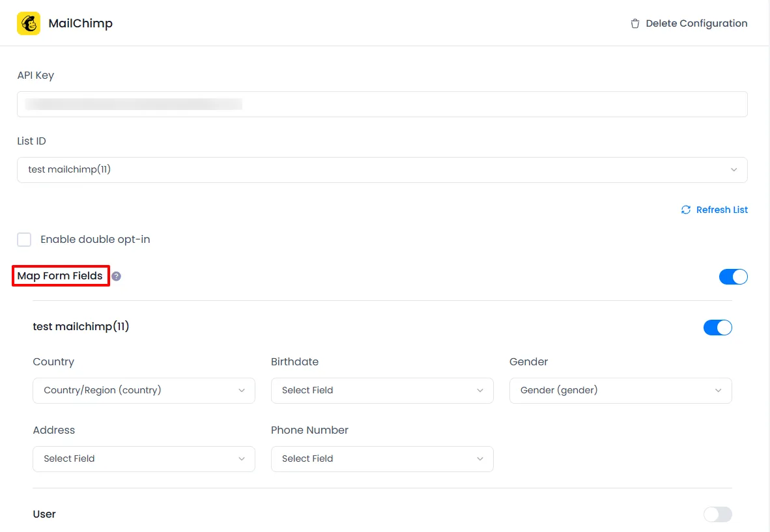Click the MailChimp monkey logo icon

(x=29, y=23)
